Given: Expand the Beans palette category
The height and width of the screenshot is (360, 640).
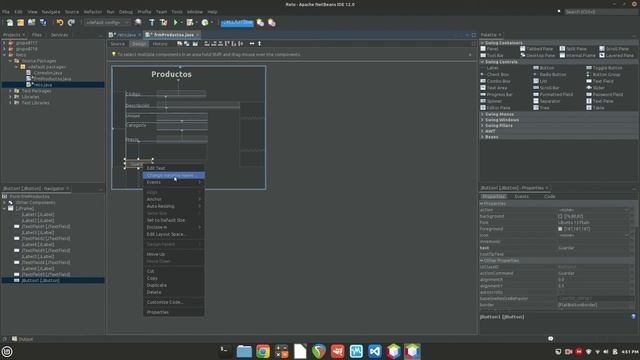Looking at the screenshot, I should [482, 137].
